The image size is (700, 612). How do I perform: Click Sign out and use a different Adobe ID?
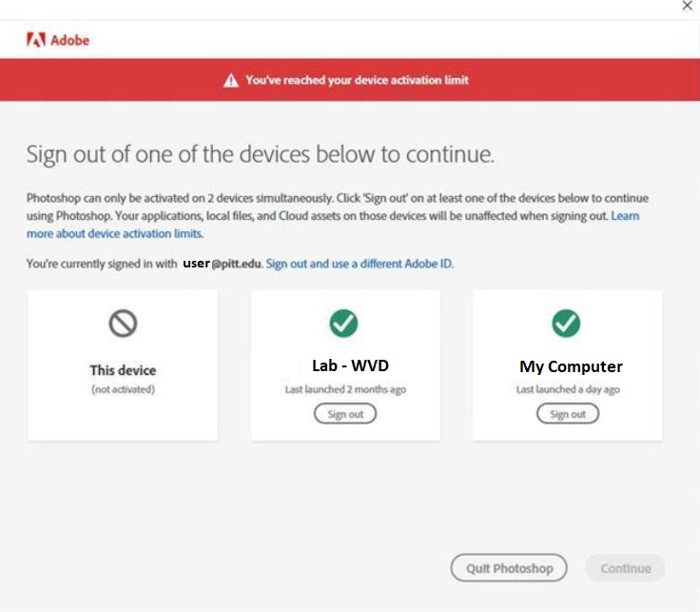pyautogui.click(x=360, y=264)
